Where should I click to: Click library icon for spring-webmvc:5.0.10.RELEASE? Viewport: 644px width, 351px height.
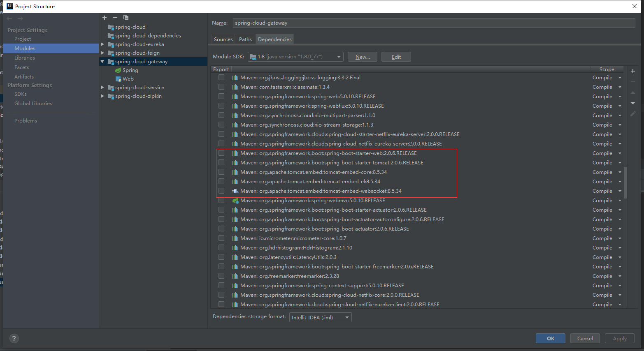coord(235,201)
